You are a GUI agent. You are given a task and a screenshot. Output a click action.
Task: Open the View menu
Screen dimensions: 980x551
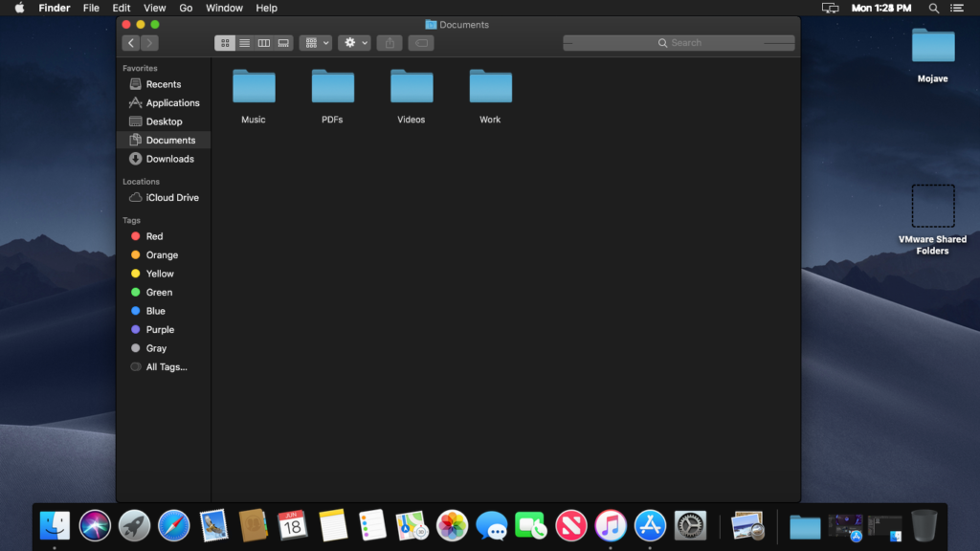coord(154,8)
